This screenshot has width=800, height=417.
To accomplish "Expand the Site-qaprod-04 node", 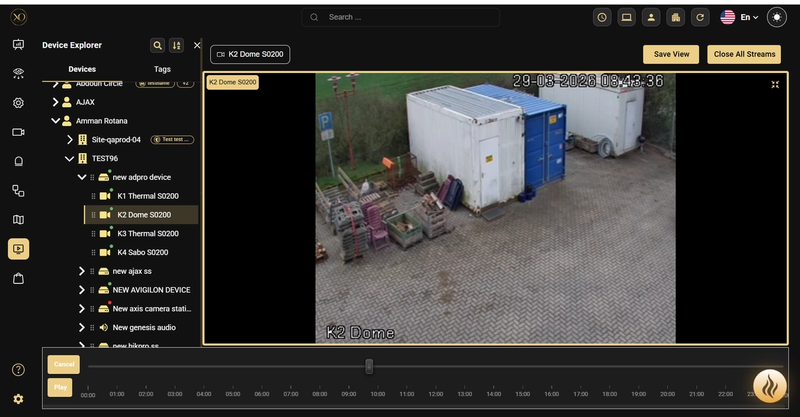I will 70,139.
